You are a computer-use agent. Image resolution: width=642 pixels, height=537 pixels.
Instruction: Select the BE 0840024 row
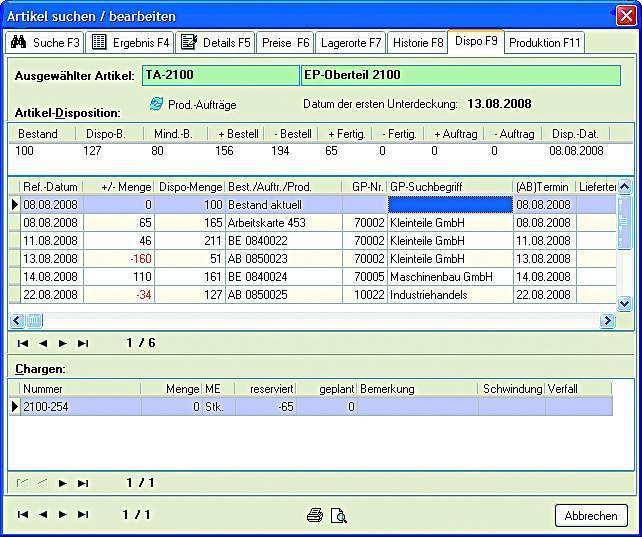point(313,276)
